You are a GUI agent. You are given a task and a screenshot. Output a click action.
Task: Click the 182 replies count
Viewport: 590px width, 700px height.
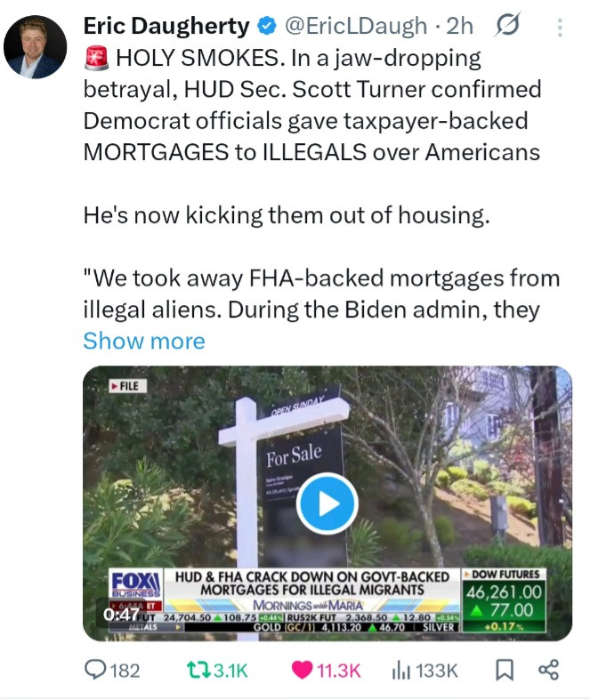tap(125, 671)
